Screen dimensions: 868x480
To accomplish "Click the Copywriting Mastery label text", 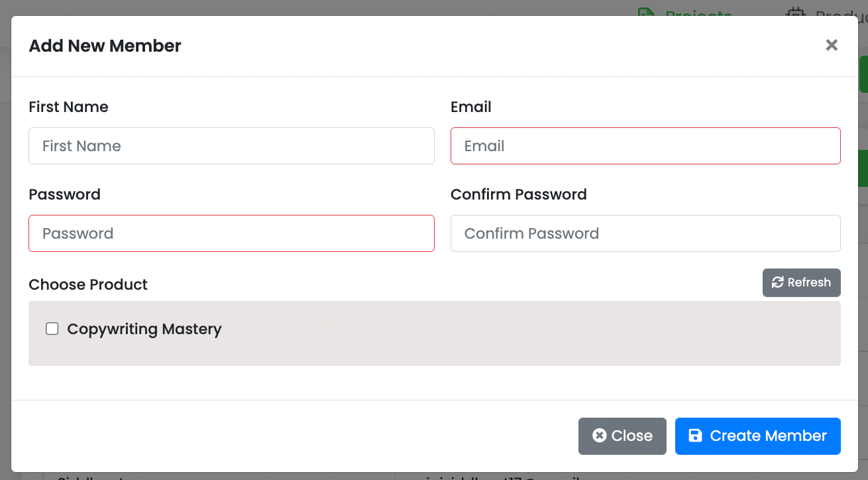I will pos(144,330).
